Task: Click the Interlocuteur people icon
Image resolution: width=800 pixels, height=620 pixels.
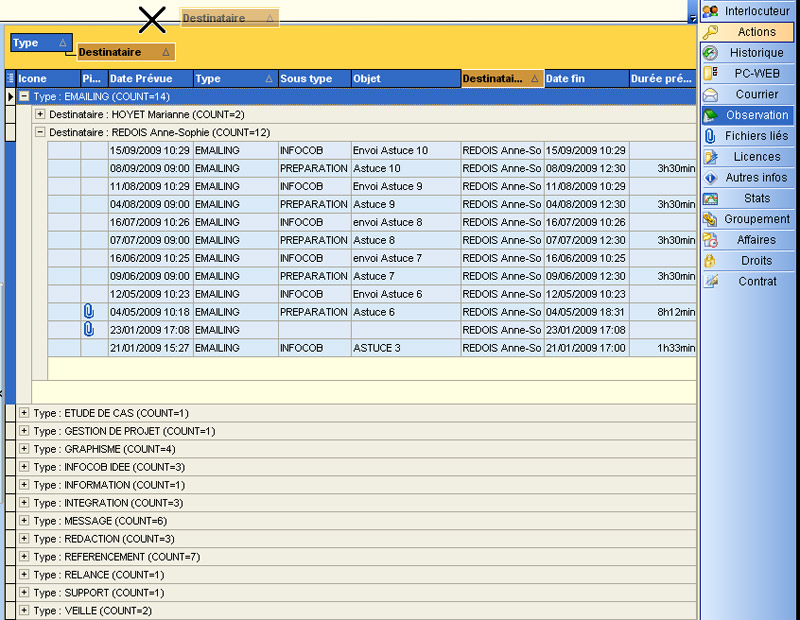Action: 711,11
